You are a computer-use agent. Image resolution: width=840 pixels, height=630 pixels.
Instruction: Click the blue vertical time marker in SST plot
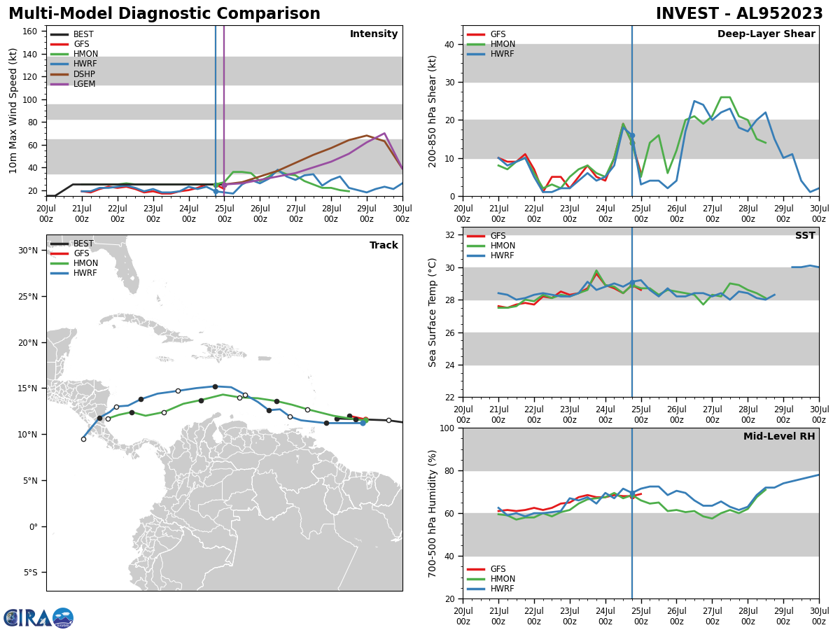point(632,336)
